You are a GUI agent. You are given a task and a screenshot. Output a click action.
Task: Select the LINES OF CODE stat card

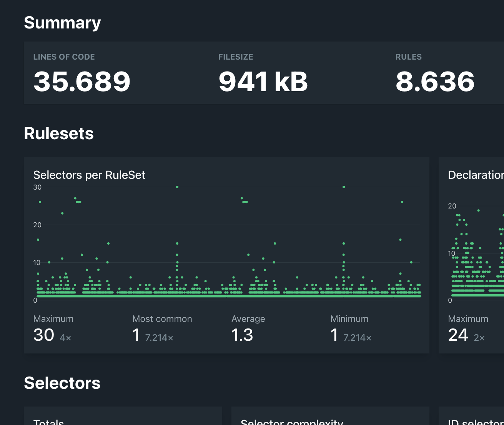point(82,72)
